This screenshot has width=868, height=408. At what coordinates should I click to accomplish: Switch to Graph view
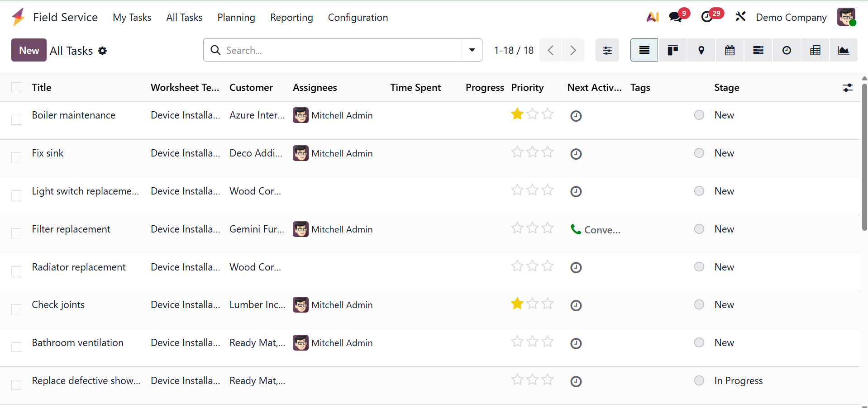tap(843, 50)
